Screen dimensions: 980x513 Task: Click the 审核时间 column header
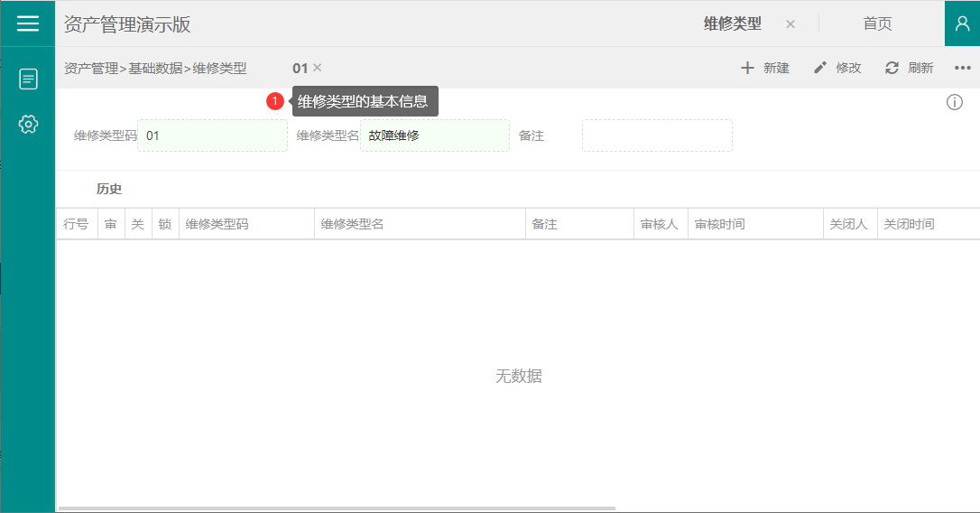[755, 224]
